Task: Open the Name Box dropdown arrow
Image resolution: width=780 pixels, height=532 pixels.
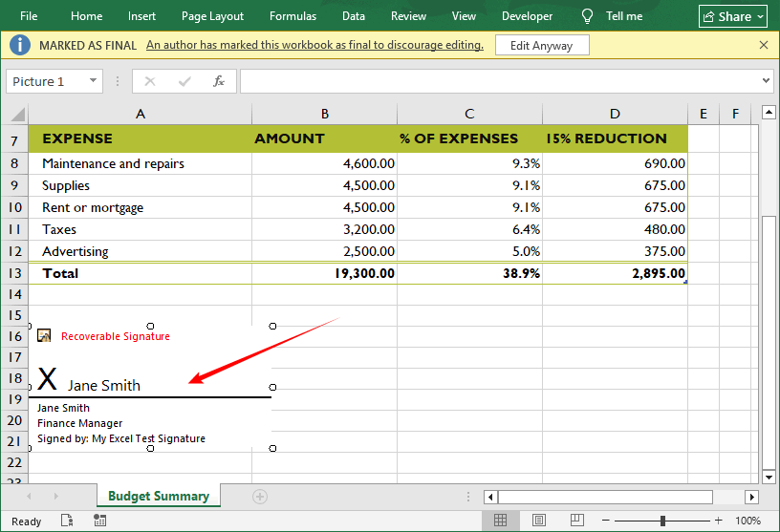Action: pos(93,81)
